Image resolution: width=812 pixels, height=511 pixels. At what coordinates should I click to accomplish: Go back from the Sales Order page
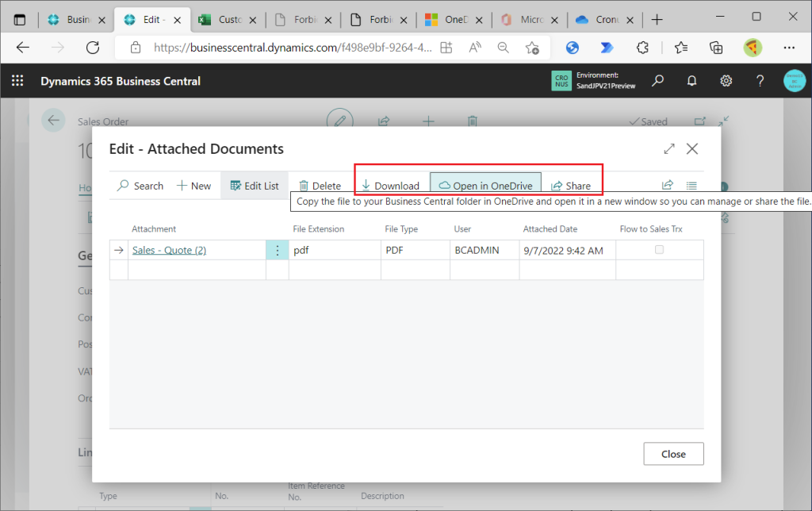click(x=53, y=121)
